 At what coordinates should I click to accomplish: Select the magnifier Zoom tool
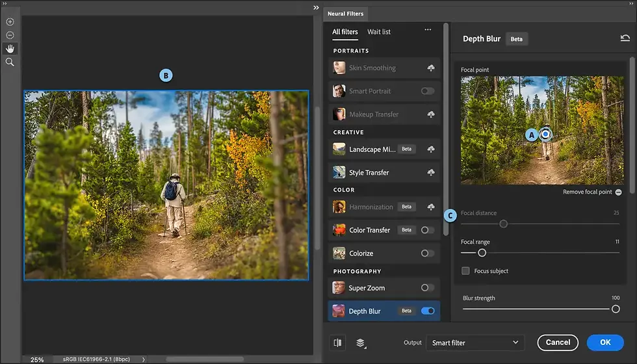10,62
